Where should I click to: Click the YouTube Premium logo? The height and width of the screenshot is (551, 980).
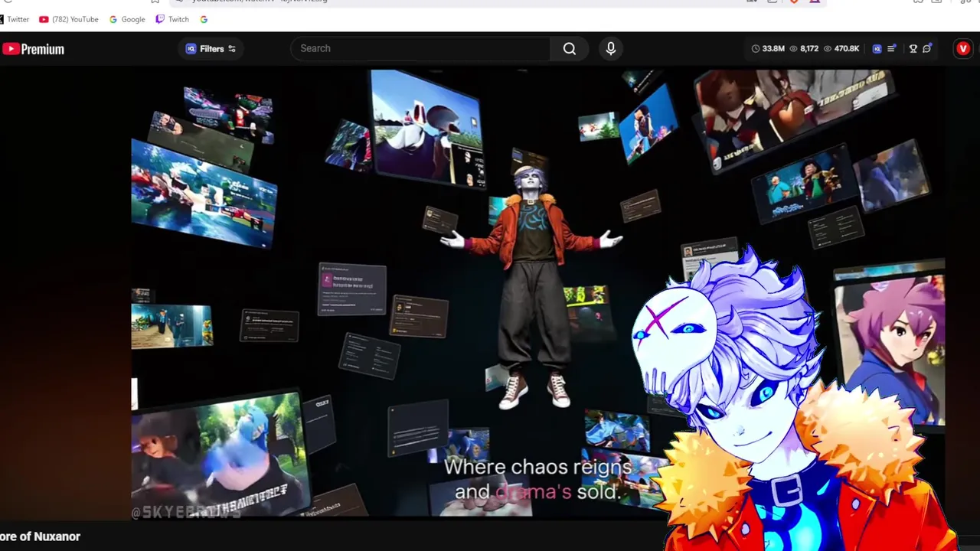tap(33, 49)
